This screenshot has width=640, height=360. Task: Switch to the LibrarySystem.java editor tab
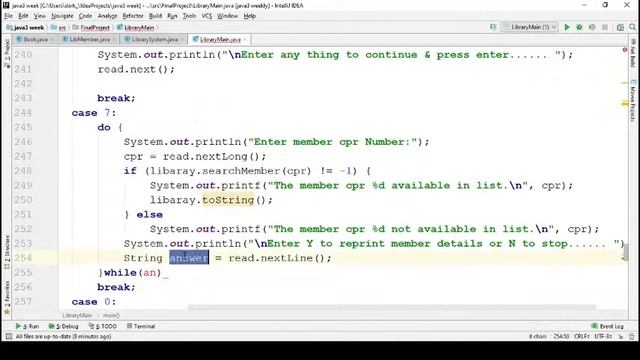154,40
